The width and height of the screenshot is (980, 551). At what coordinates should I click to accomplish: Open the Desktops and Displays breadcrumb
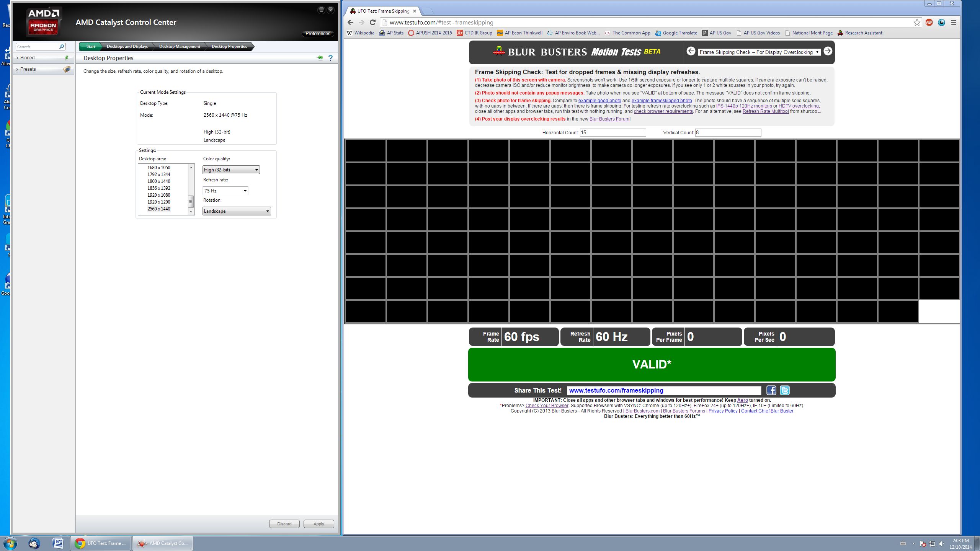click(127, 47)
